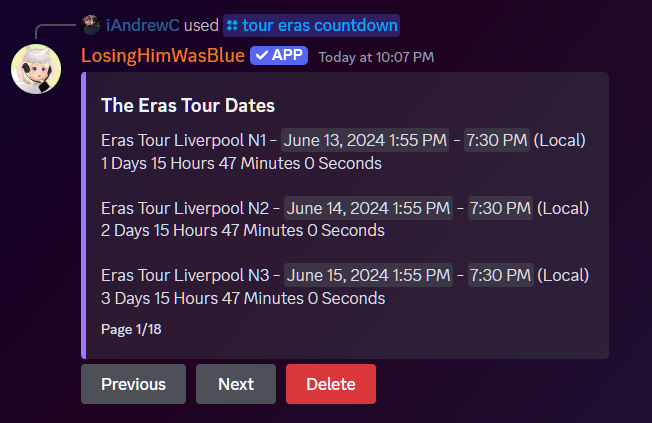Click June 13, 2024 1:55 PM timestamp
Viewport: 652px width, 423px height.
[365, 140]
